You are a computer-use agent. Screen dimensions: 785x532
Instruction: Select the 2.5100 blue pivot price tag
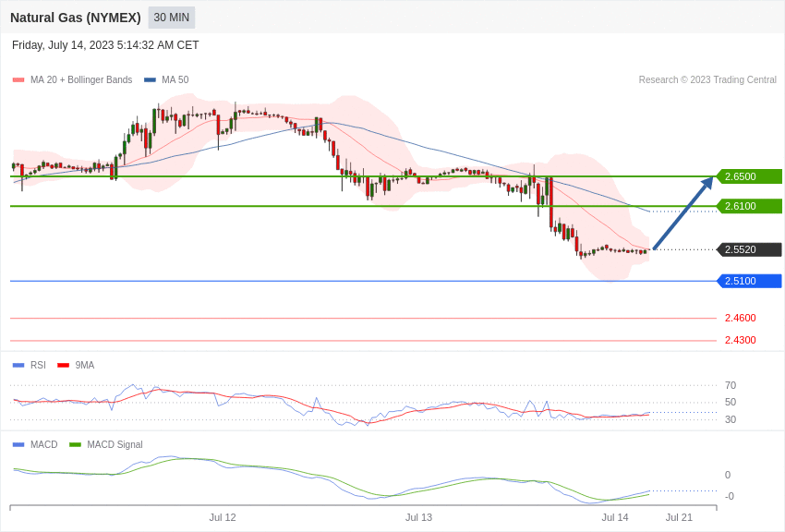(748, 281)
